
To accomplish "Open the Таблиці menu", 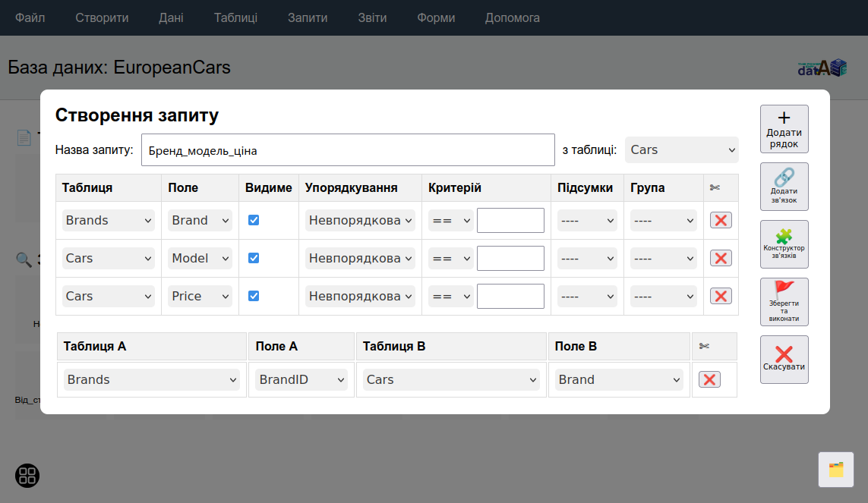I will point(235,17).
